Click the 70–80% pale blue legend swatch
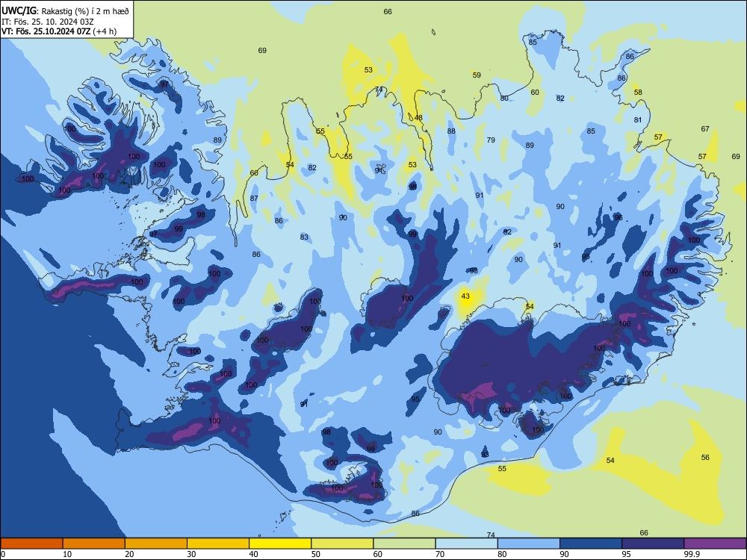Image resolution: width=747 pixels, height=560 pixels. pyautogui.click(x=466, y=544)
